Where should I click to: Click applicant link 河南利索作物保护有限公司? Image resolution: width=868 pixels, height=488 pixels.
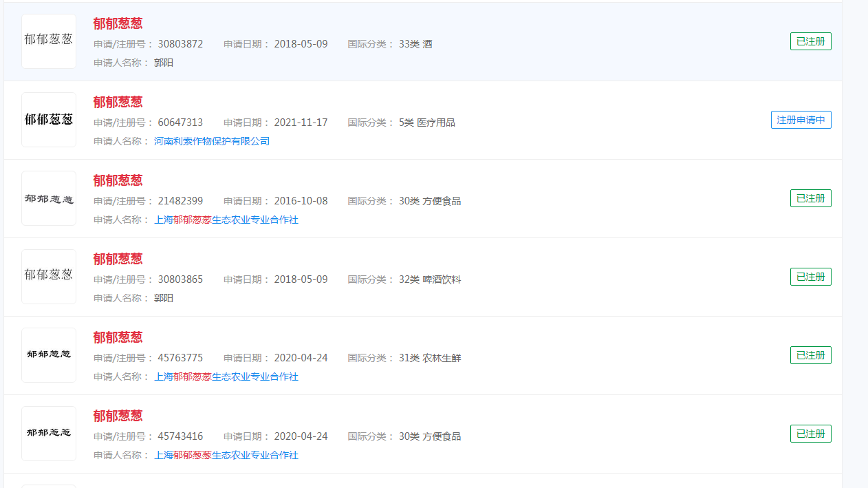pyautogui.click(x=210, y=140)
